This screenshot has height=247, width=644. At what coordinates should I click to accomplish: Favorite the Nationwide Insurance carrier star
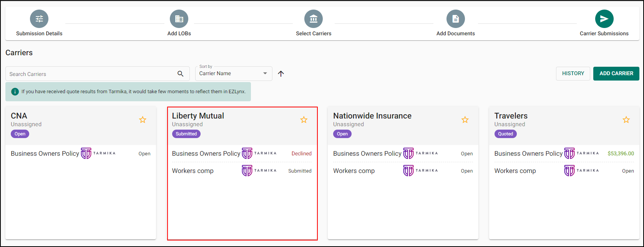(465, 120)
